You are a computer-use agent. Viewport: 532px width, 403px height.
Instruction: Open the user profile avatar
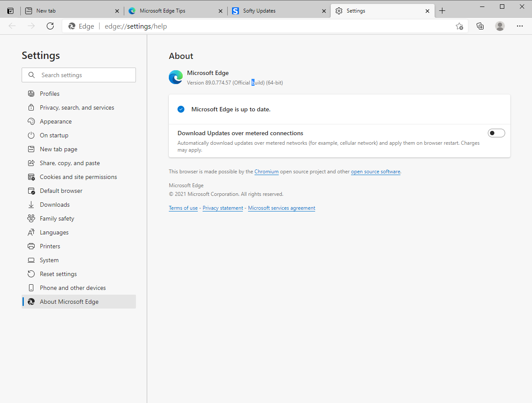point(500,26)
